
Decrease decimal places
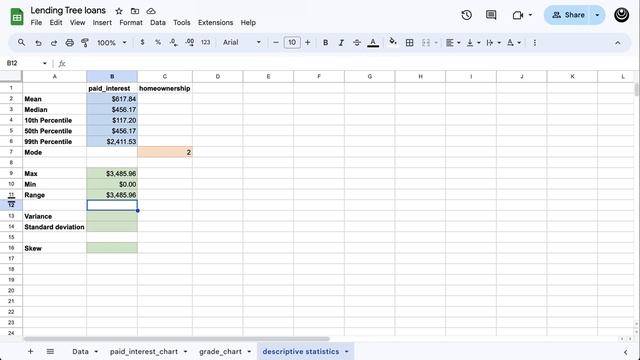click(174, 42)
